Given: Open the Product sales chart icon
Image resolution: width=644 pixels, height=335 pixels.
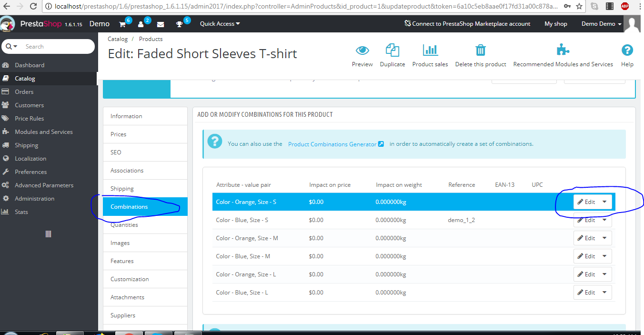Looking at the screenshot, I should pos(430,50).
